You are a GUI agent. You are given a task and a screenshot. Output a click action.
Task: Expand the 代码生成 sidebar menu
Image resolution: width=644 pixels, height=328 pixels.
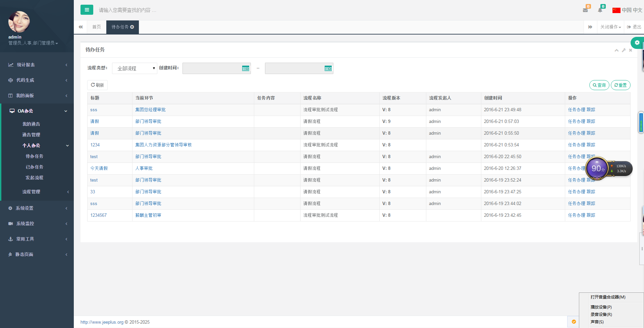coord(37,80)
